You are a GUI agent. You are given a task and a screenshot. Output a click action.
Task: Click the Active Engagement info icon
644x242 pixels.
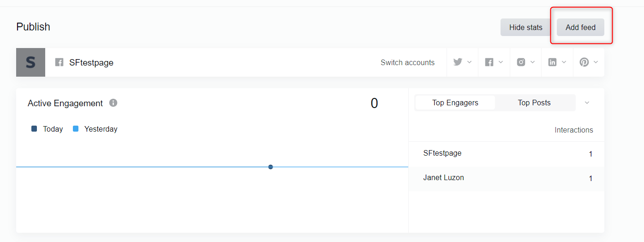point(113,103)
